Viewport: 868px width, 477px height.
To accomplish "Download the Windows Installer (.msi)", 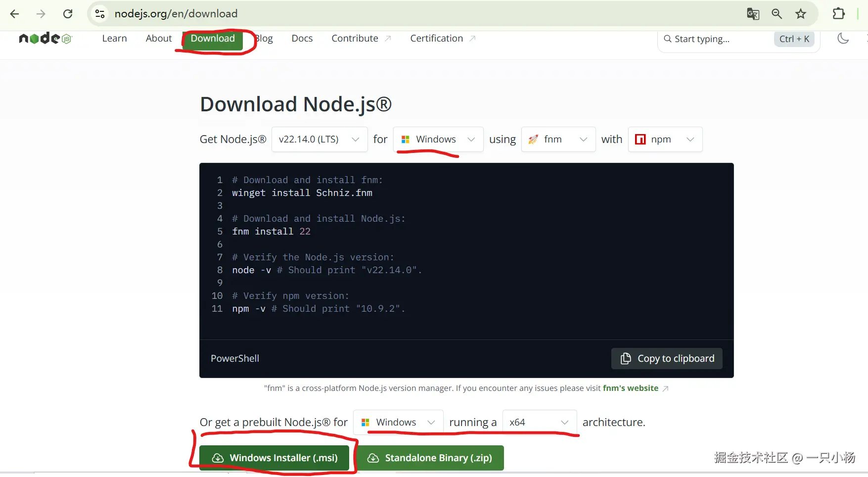I will pyautogui.click(x=274, y=458).
